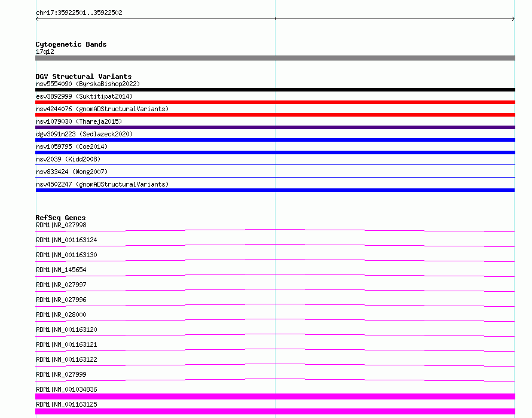Click the magenta exon bar of NM_001163125

pos(275,411)
